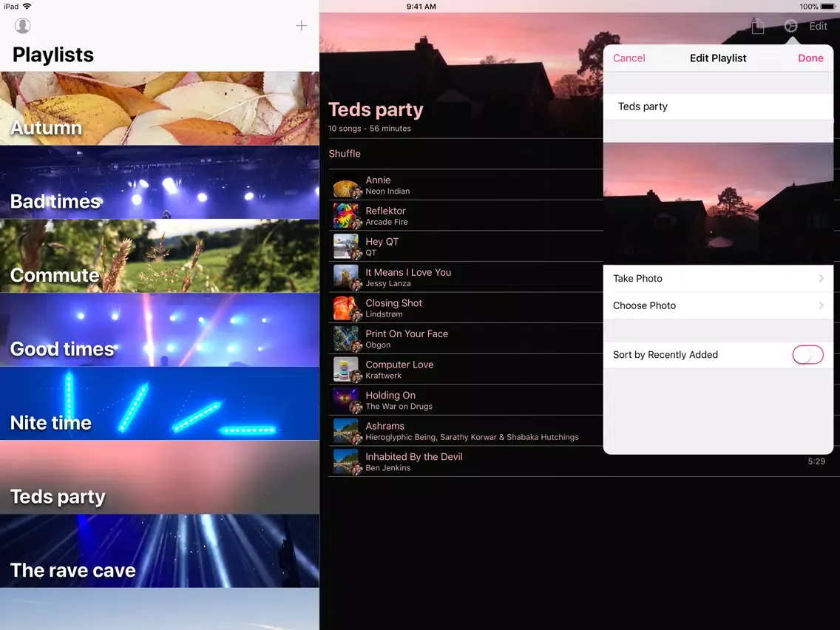The width and height of the screenshot is (840, 630).
Task: Edit the Teds party name field
Action: 719,106
